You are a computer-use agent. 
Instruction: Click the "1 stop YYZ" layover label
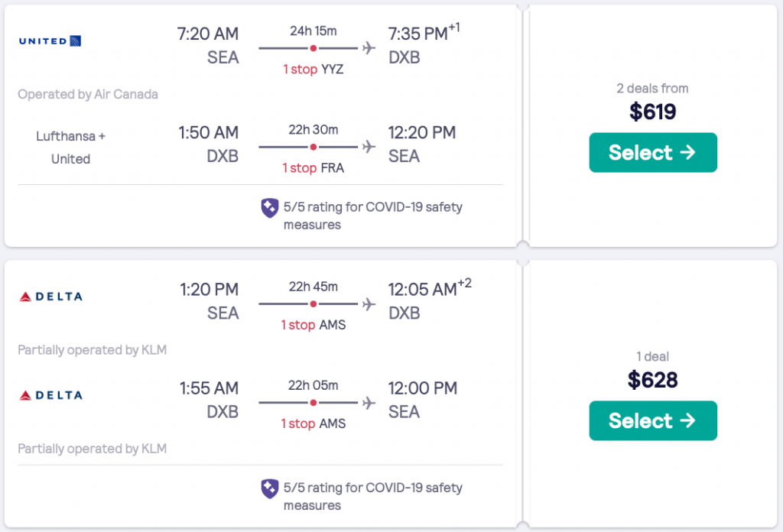point(314,70)
